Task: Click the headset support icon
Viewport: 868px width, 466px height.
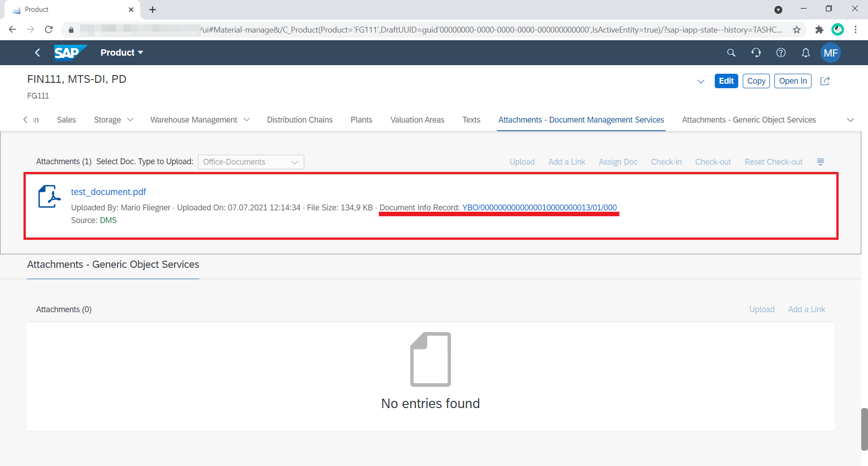Action: pyautogui.click(x=756, y=53)
